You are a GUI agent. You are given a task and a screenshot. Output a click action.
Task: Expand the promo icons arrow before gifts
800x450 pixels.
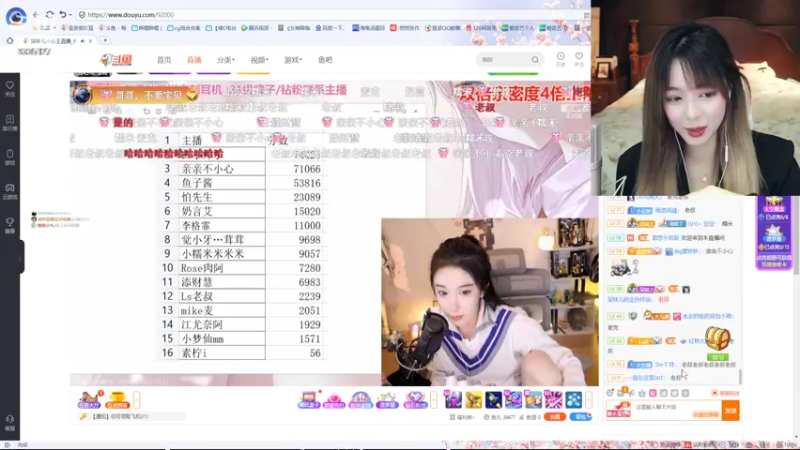(x=434, y=399)
